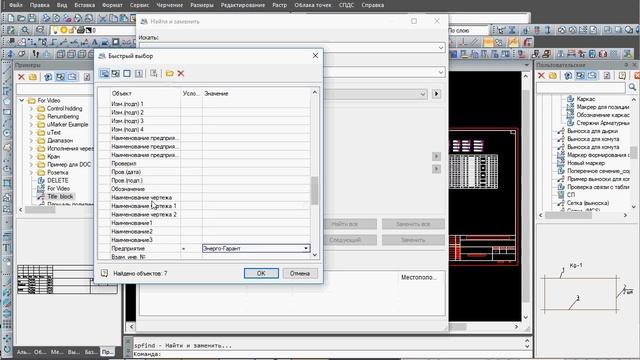Screen dimensions: 640x360
Task: Select 'Сетка (выноска)' in right tree
Action: pos(588,203)
